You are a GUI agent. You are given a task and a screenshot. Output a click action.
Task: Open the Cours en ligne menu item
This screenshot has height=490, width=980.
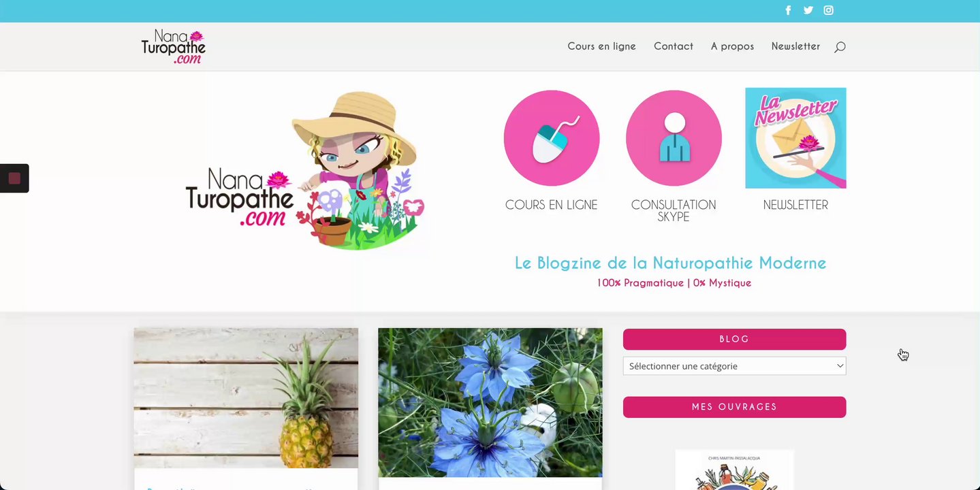pyautogui.click(x=601, y=46)
